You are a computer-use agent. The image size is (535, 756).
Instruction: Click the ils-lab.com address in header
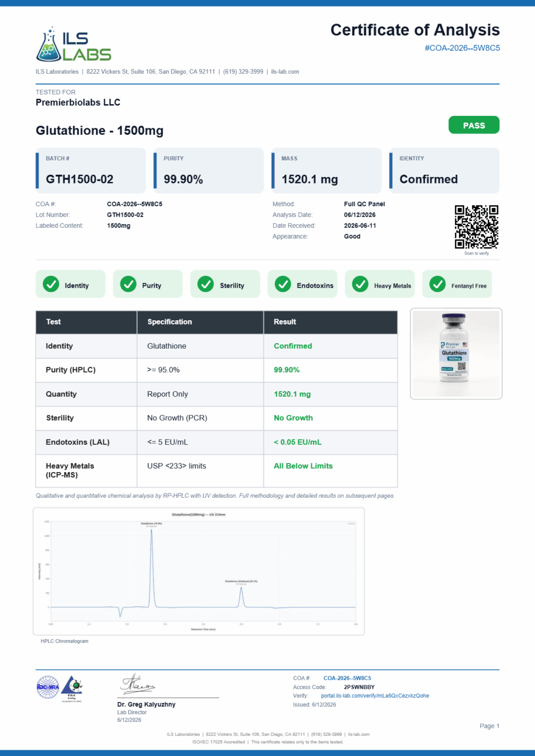click(285, 72)
